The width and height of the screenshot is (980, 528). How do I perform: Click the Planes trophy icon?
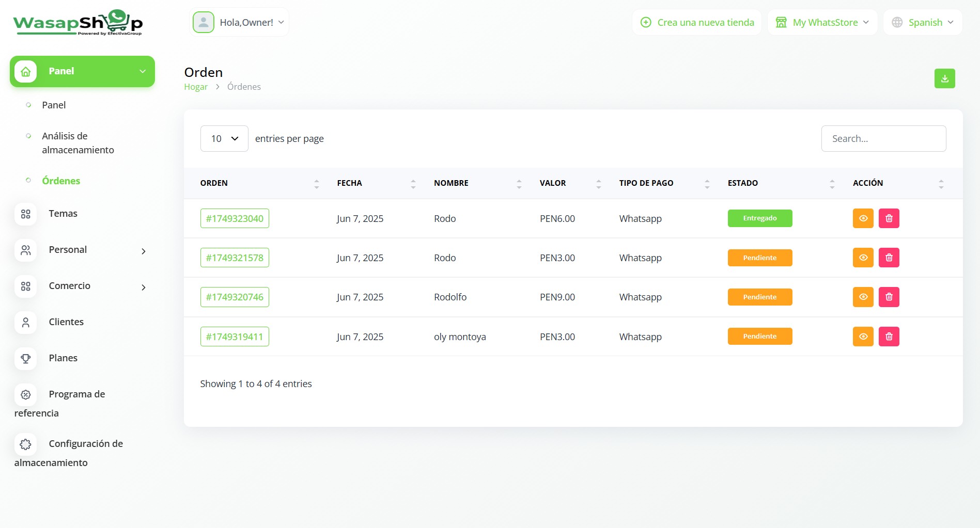(x=26, y=358)
